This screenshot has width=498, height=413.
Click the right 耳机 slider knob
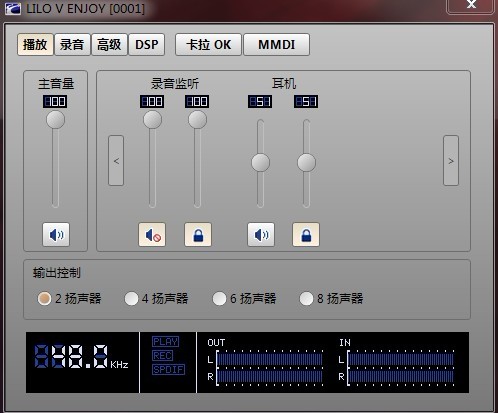click(x=306, y=163)
